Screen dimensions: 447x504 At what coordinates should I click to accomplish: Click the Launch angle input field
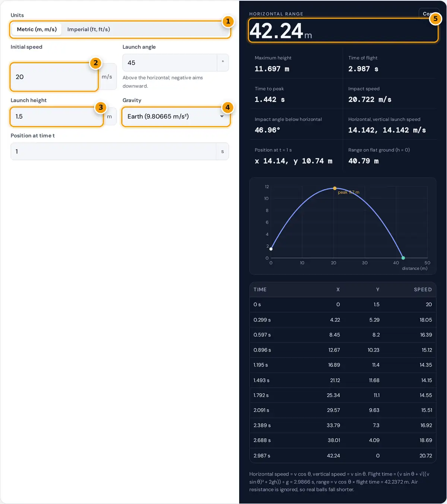click(x=170, y=63)
